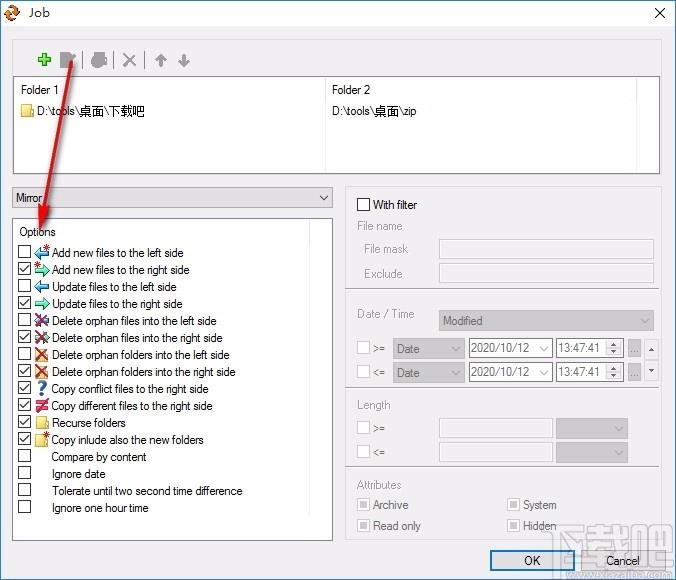
Task: Click the Cancel button
Action: point(622,560)
